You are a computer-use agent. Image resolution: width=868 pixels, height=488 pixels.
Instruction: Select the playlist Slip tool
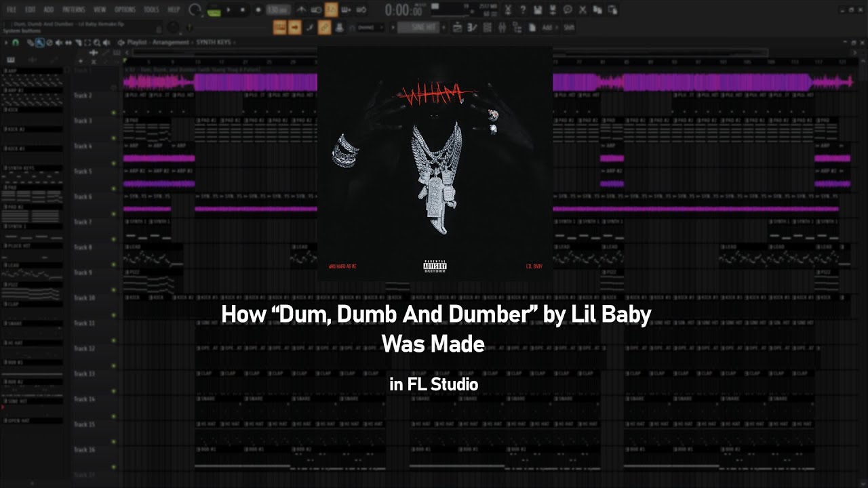(68, 42)
